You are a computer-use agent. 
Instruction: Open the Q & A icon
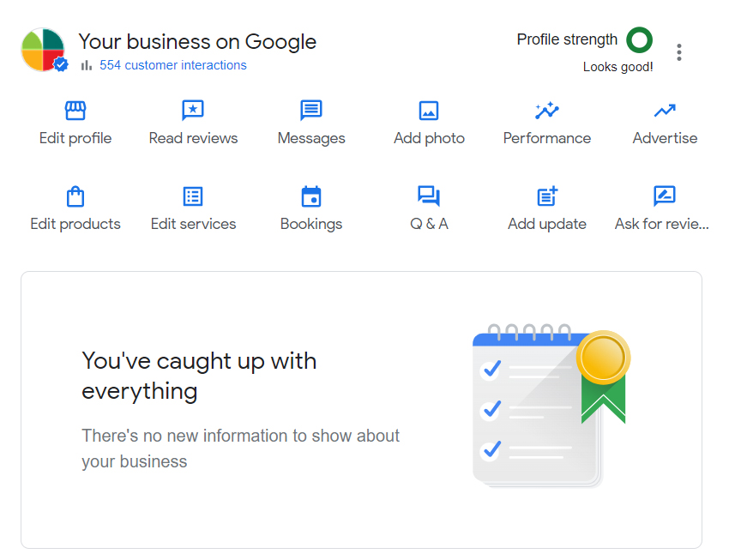429,196
